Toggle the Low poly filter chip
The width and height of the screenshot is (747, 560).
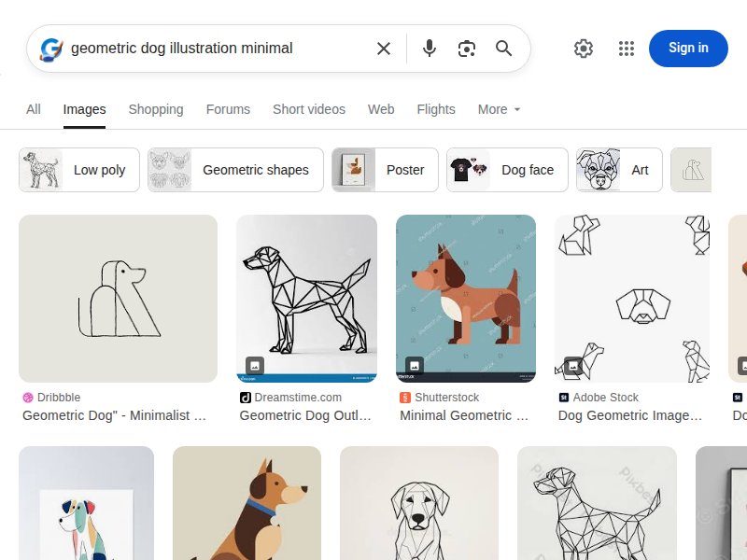tap(78, 170)
